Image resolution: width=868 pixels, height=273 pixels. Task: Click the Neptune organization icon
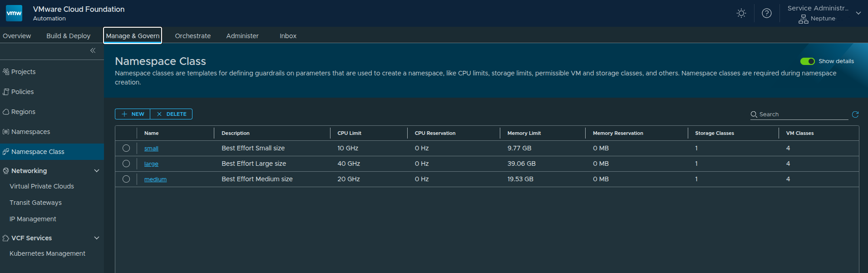[804, 19]
